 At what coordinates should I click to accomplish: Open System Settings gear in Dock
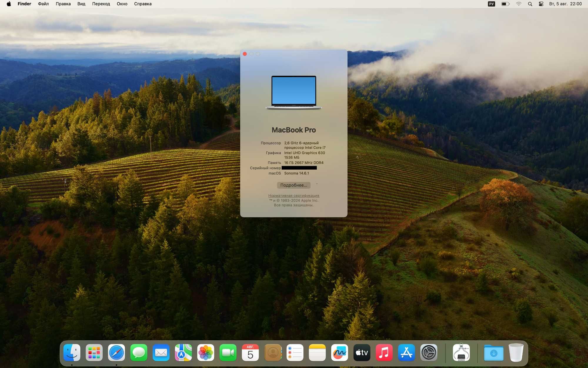tap(429, 352)
